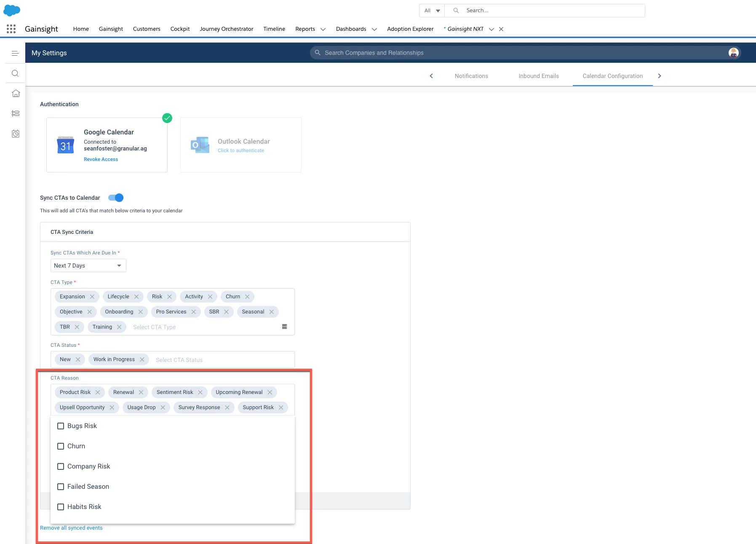Image resolution: width=756 pixels, height=544 pixels.
Task: Expand the Dashboards menu chevron
Action: tap(374, 29)
